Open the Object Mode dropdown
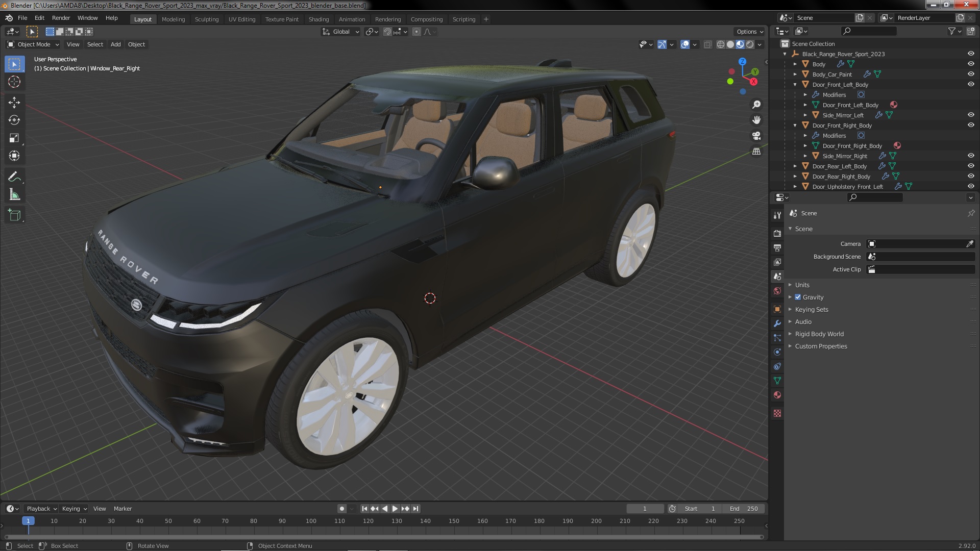The image size is (980, 551). [x=33, y=44]
